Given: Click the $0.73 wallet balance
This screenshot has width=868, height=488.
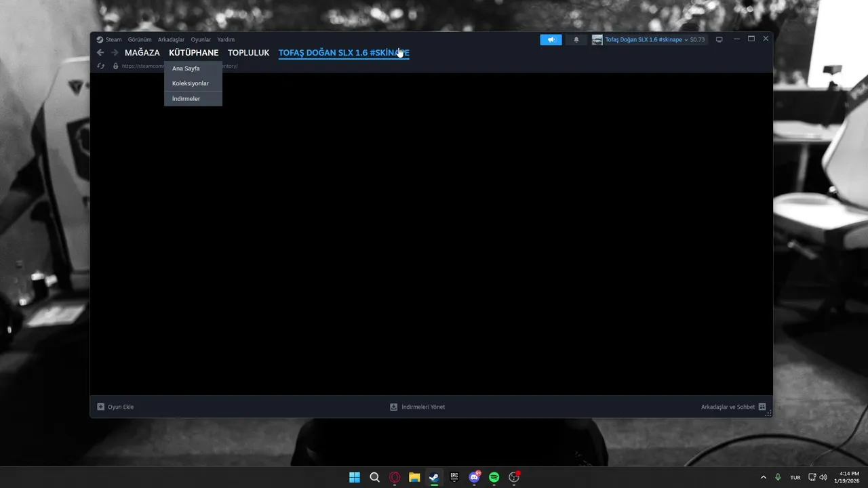Looking at the screenshot, I should [x=697, y=39].
